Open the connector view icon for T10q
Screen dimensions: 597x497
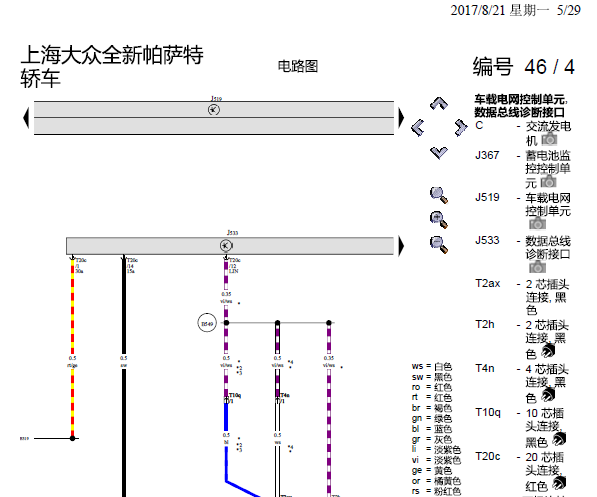click(559, 439)
